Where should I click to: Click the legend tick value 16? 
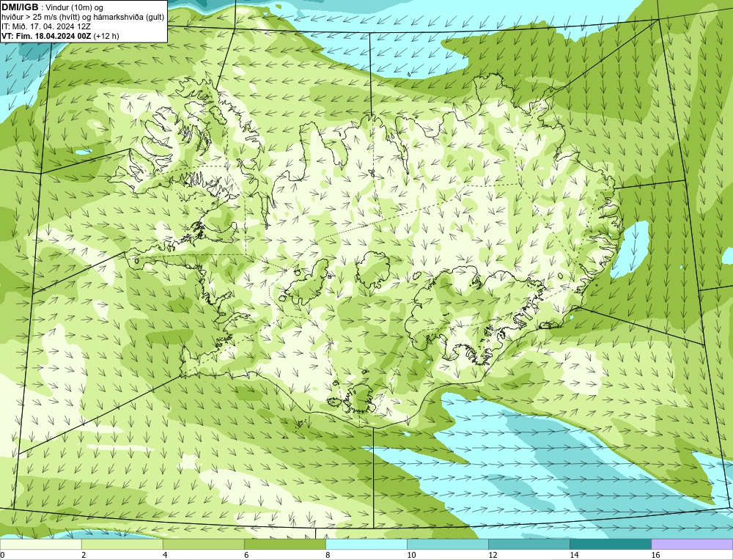coord(655,555)
